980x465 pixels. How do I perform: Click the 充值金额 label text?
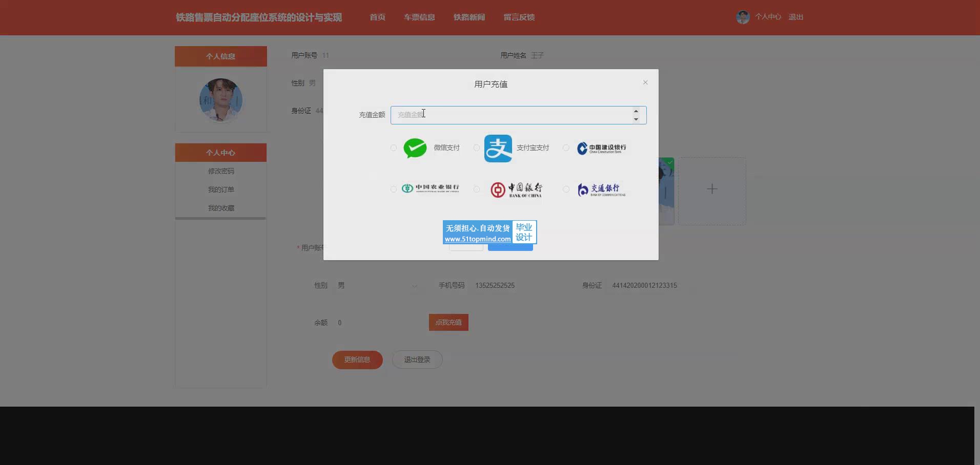(x=372, y=115)
